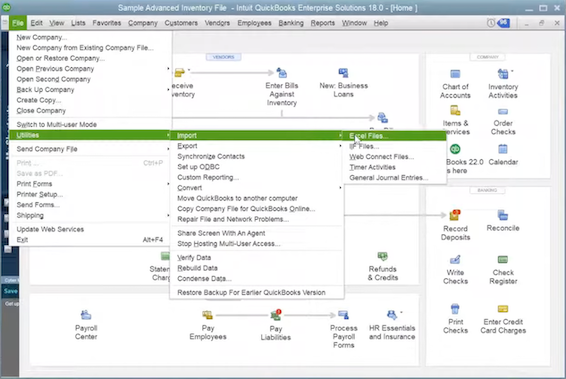Select IIF Files import option
The image size is (566, 379).
pyautogui.click(x=395, y=146)
